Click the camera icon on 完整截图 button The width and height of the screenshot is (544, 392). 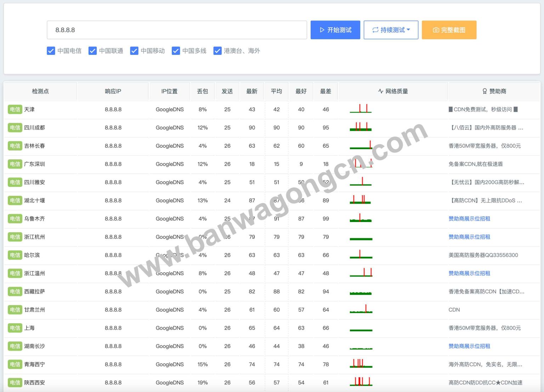click(436, 30)
